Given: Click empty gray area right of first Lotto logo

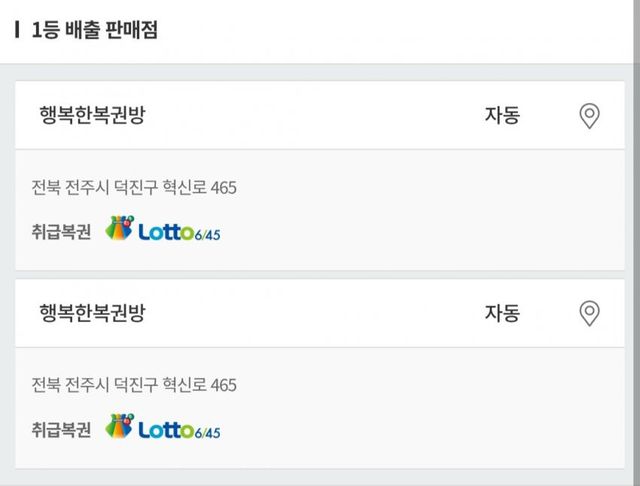Looking at the screenshot, I should coord(420,230).
